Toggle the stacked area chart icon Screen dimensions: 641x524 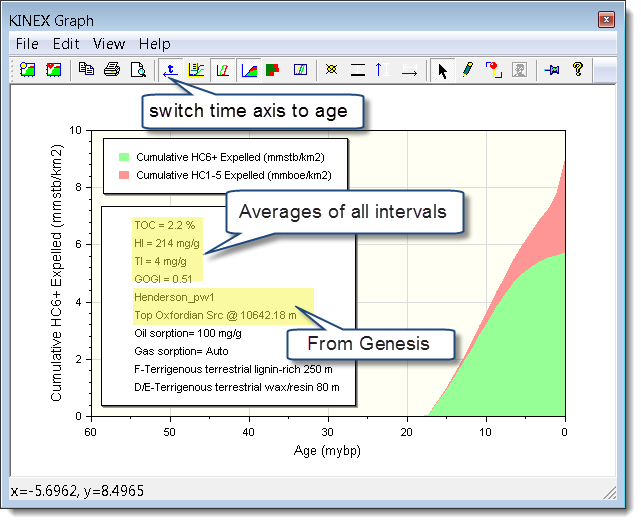pyautogui.click(x=249, y=70)
